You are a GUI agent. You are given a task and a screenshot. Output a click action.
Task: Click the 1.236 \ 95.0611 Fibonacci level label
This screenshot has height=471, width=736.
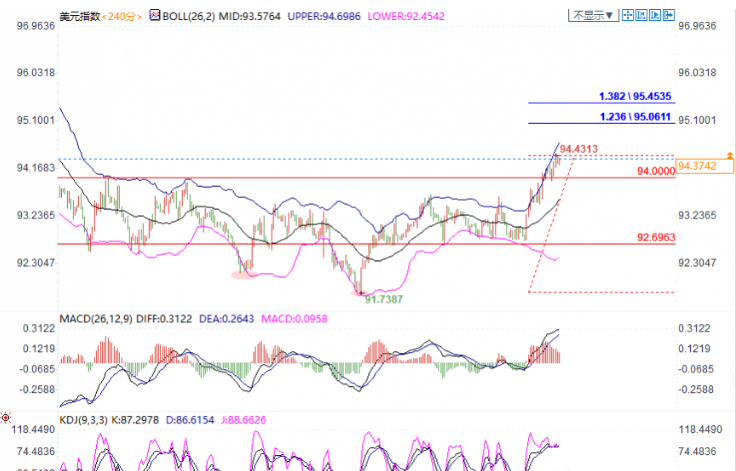point(636,116)
